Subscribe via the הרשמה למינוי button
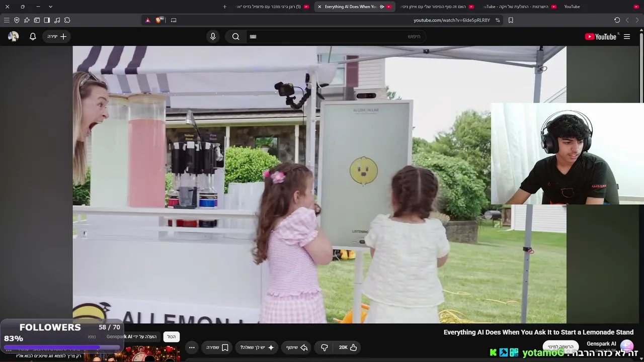Image resolution: width=644 pixels, height=362 pixels. [x=560, y=346]
